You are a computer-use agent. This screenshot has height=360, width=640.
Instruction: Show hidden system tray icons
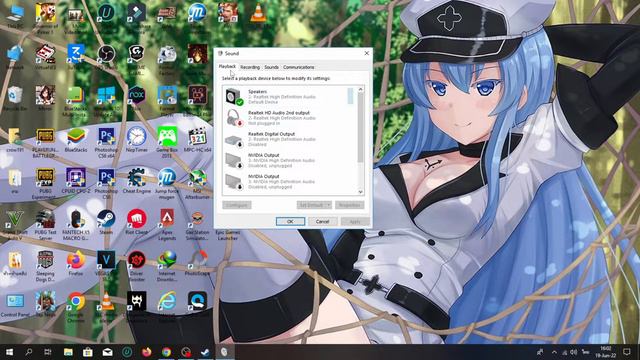tap(554, 352)
